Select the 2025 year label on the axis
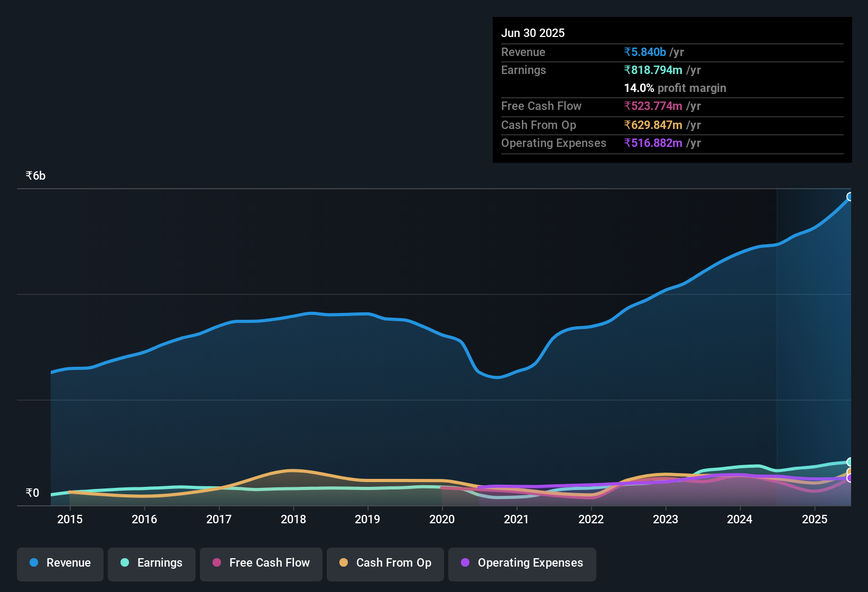Viewport: 868px width, 592px height. (x=815, y=520)
